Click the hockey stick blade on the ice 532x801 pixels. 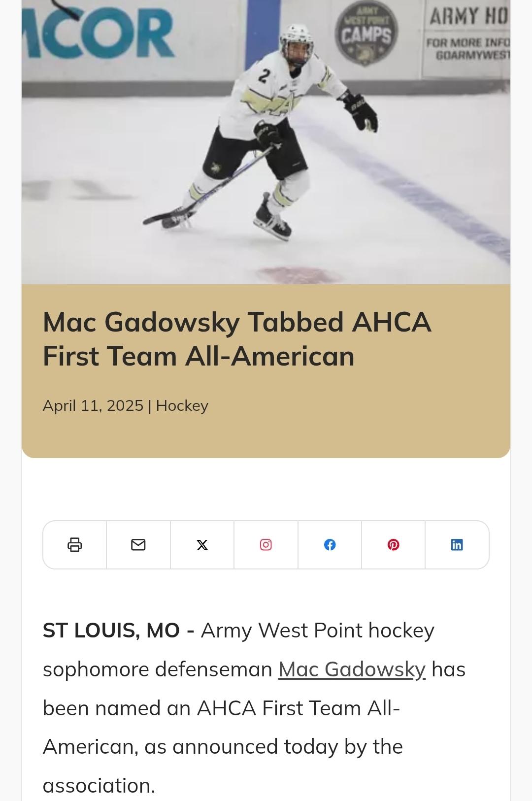(x=163, y=218)
